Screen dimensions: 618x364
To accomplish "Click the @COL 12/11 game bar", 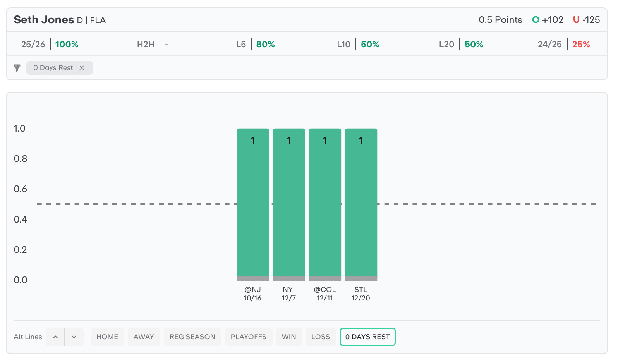I will tap(325, 203).
